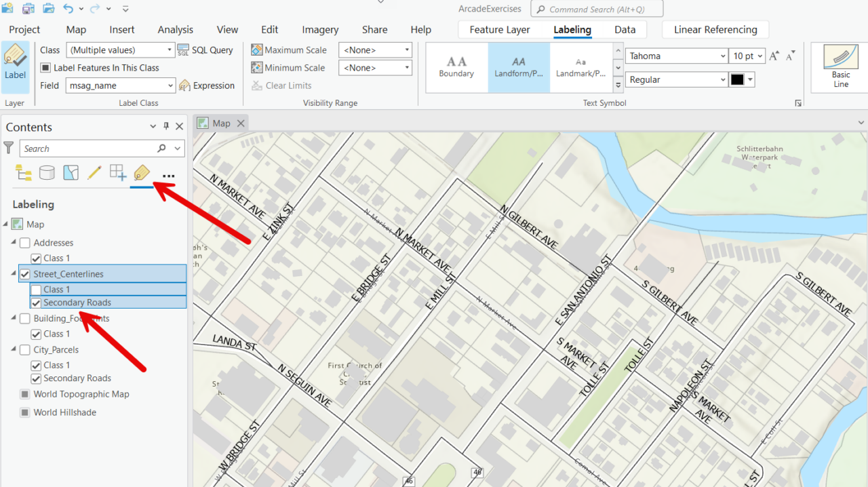Apply the Landmark text symbol style
The width and height of the screenshot is (868, 487).
pyautogui.click(x=580, y=67)
